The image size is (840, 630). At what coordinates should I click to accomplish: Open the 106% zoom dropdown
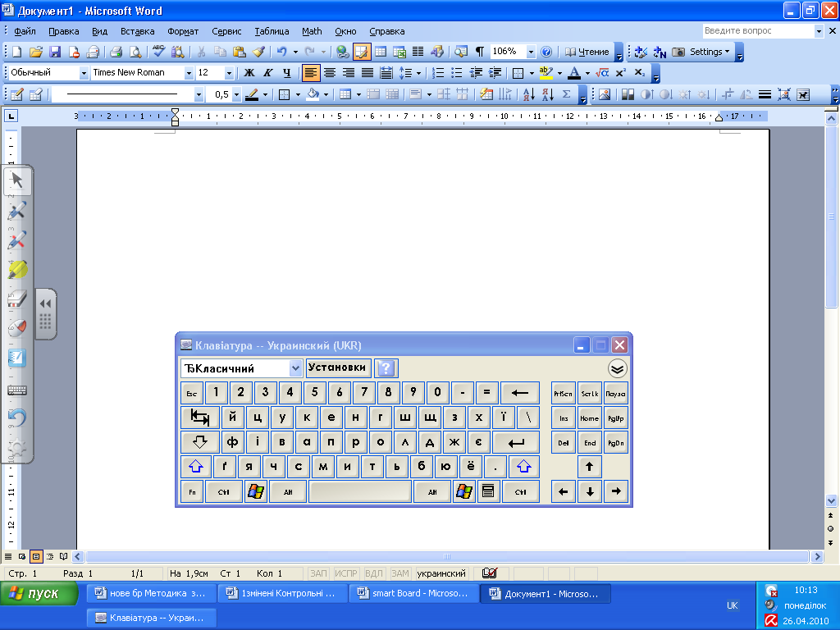(531, 52)
